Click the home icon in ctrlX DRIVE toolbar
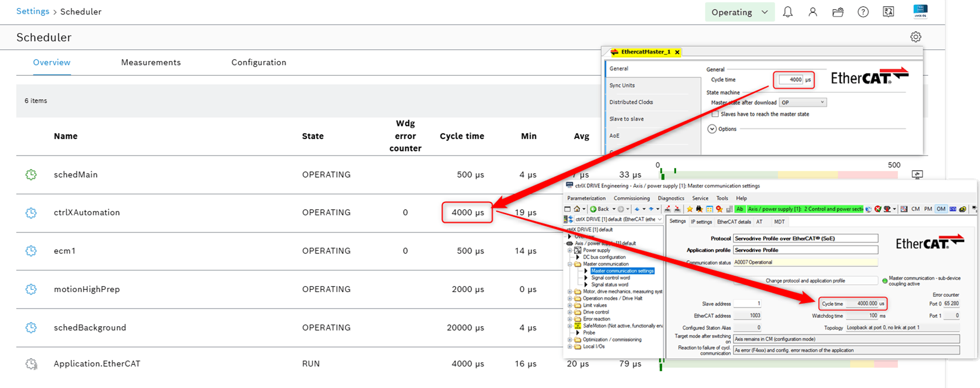980x388 pixels. 577,209
